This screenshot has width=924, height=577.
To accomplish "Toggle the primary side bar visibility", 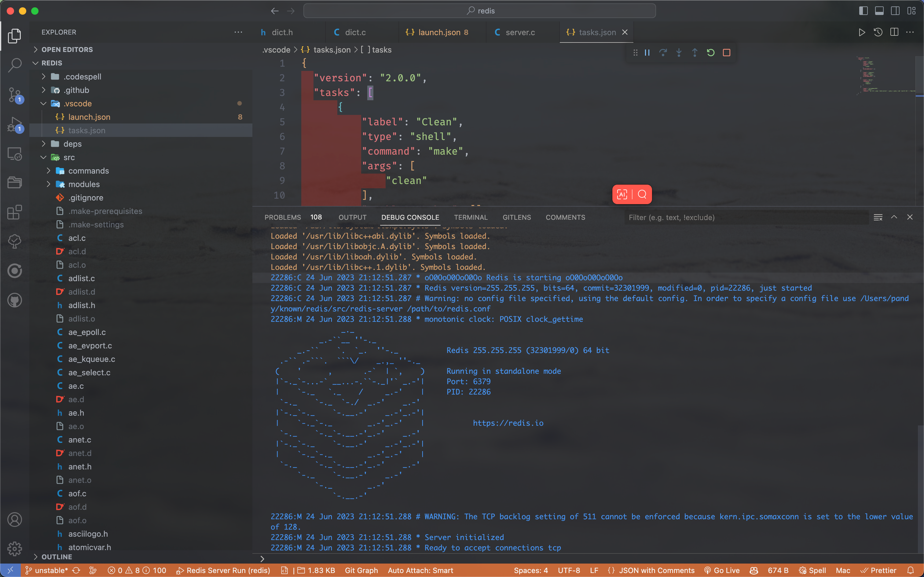I will (x=863, y=11).
